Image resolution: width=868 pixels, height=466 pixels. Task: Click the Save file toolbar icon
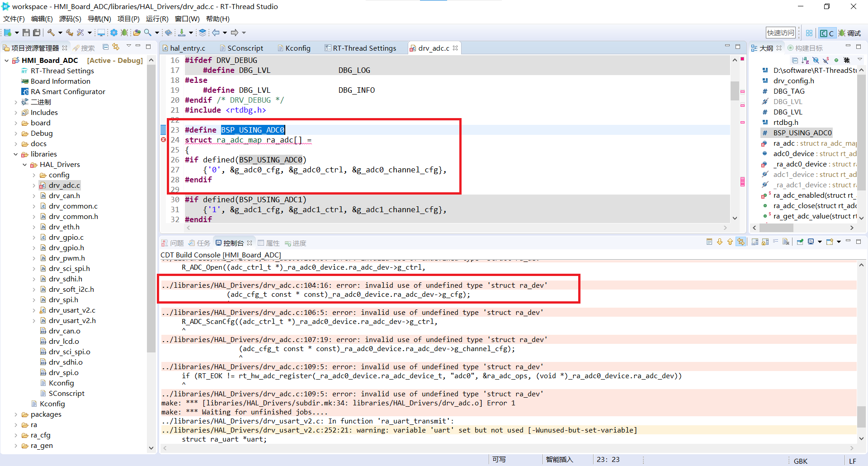click(26, 33)
